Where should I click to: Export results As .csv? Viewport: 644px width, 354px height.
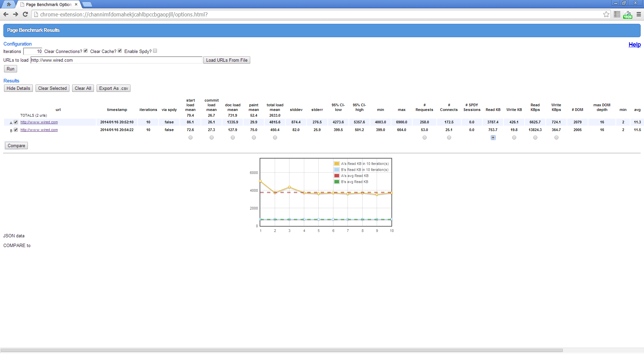[113, 88]
